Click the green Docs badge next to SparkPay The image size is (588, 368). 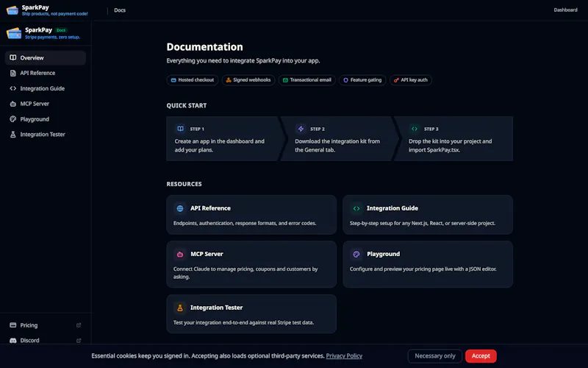61,30
